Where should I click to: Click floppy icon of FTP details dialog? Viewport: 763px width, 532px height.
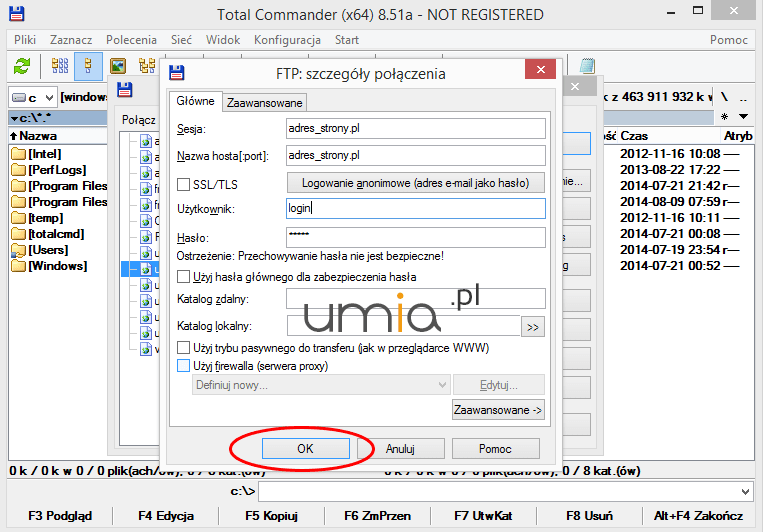coord(177,73)
